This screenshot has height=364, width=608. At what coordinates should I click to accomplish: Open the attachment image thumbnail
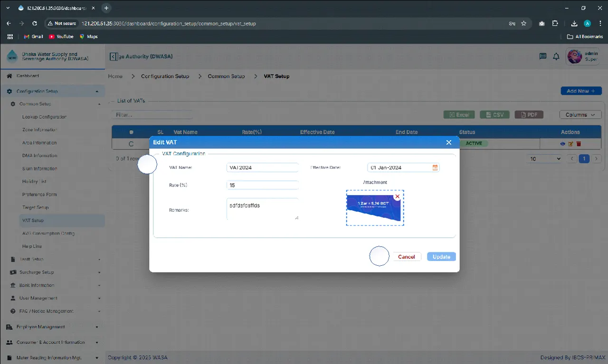point(375,208)
